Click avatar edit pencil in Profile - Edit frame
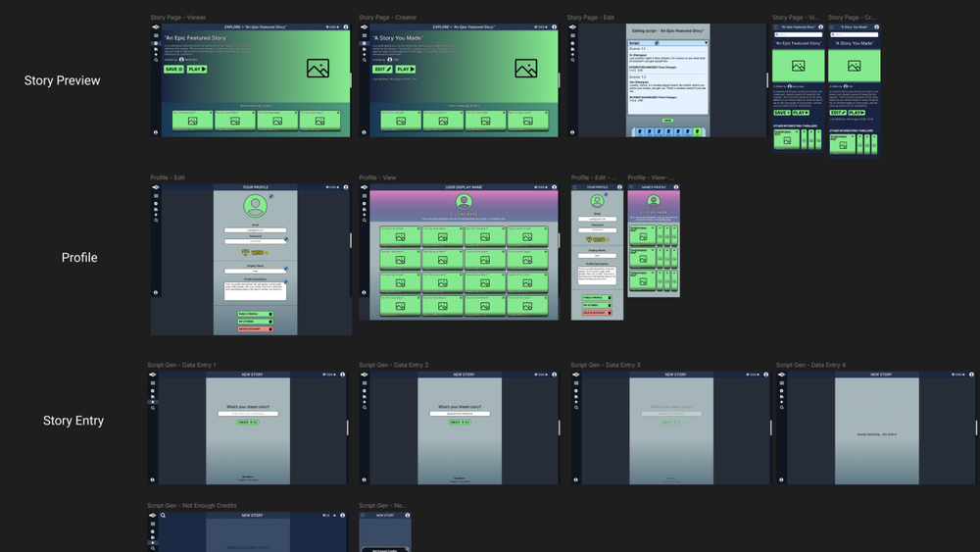 click(x=271, y=196)
